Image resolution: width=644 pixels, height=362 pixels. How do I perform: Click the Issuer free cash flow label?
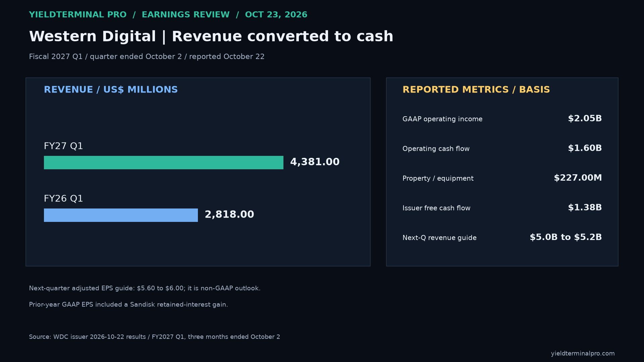(x=436, y=208)
